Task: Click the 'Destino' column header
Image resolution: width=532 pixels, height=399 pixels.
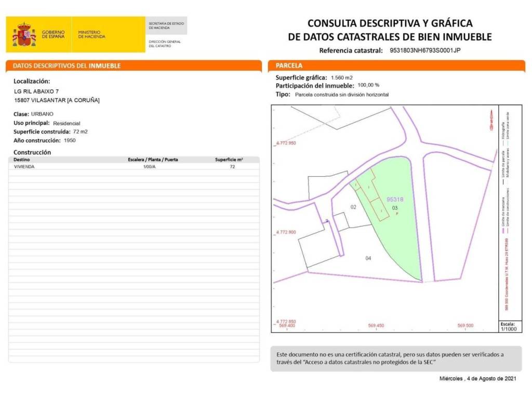Action: 22,159
